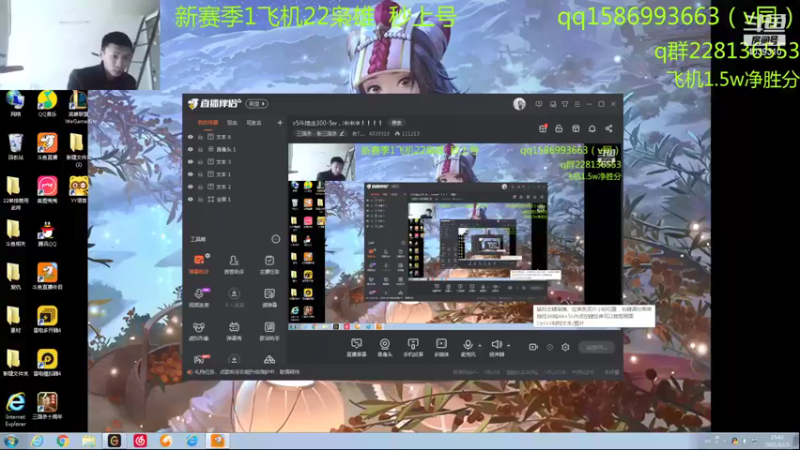Screen dimensions: 800x450
Task: Open the QQ音乐 desktop shortcut
Action: (47, 104)
